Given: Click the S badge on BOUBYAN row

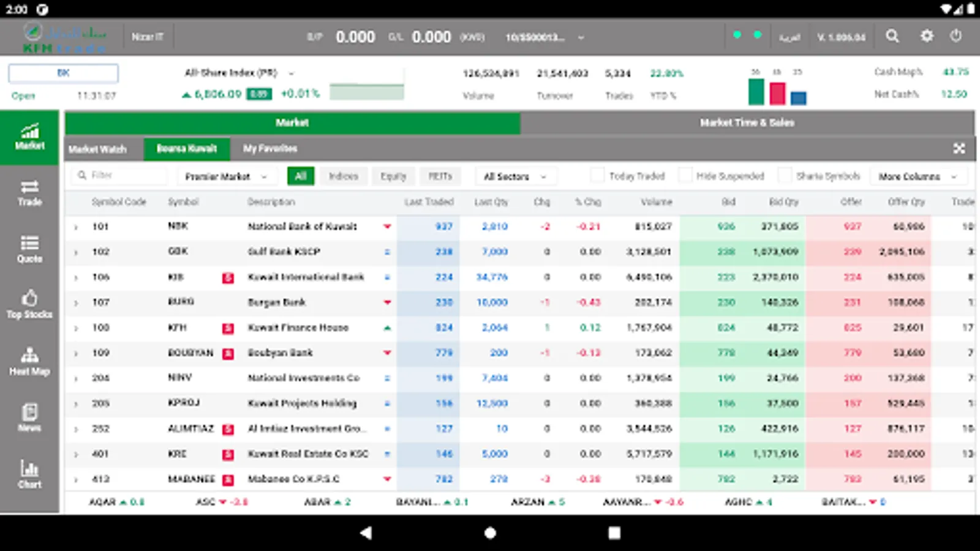Looking at the screenshot, I should pyautogui.click(x=228, y=353).
